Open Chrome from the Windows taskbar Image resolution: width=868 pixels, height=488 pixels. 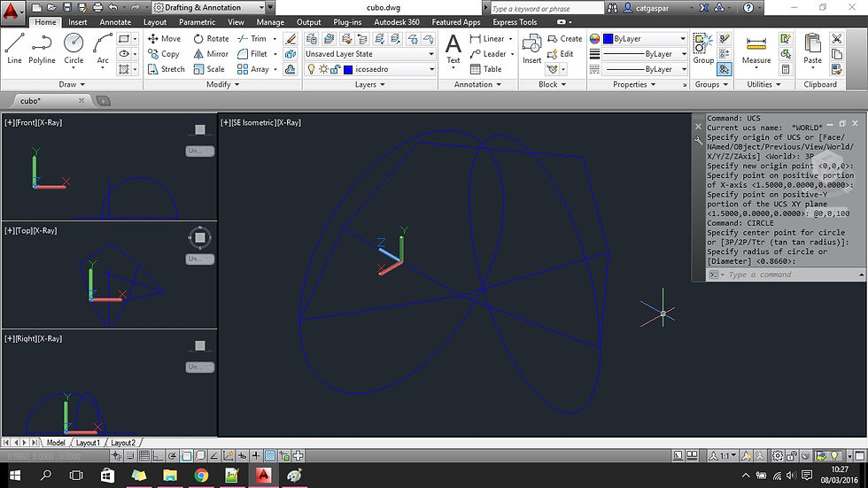pos(201,476)
